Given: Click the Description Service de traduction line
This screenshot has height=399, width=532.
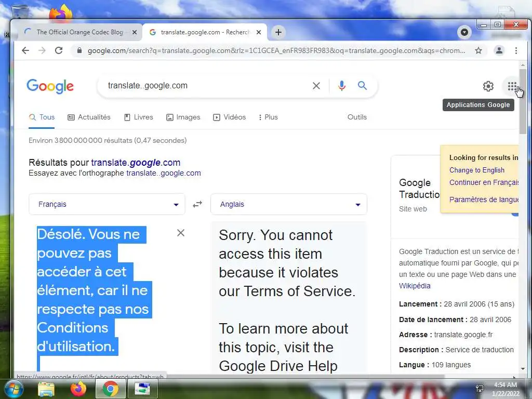Looking at the screenshot, I should pyautogui.click(x=456, y=350).
